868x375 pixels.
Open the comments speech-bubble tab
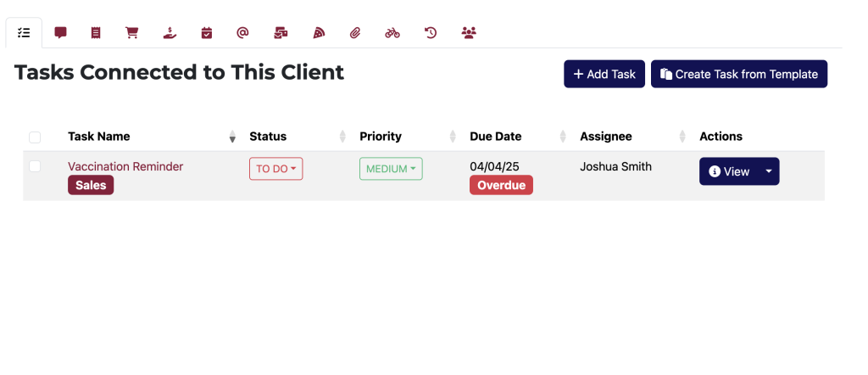coord(60,33)
